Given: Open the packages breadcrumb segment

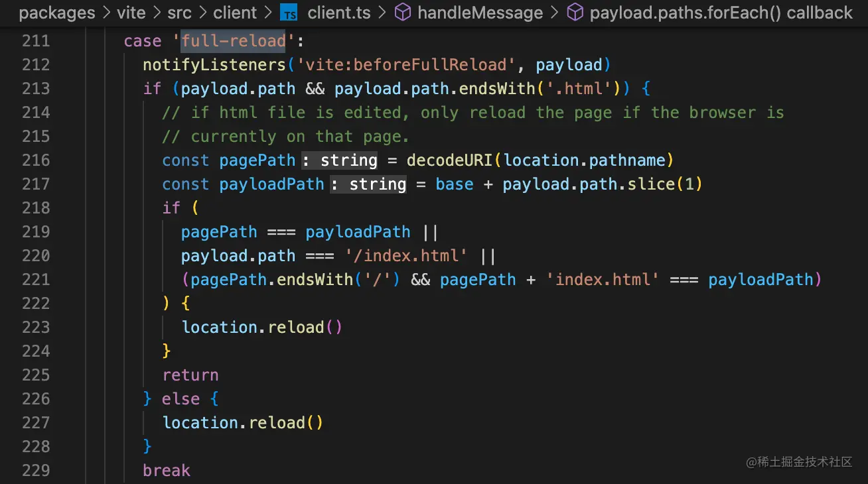Looking at the screenshot, I should pyautogui.click(x=57, y=13).
